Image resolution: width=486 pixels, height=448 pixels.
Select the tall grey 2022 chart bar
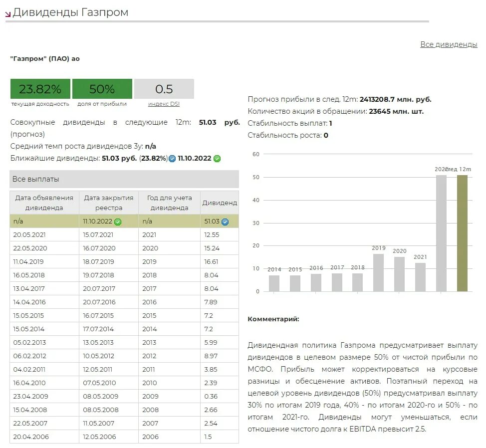click(x=441, y=233)
